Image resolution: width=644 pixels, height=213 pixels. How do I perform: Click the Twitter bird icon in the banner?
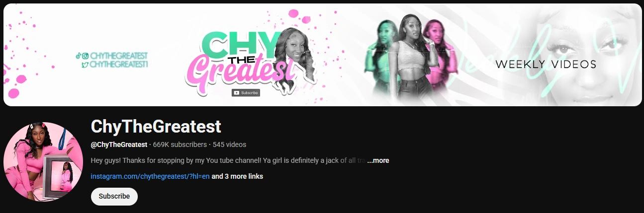(85, 64)
